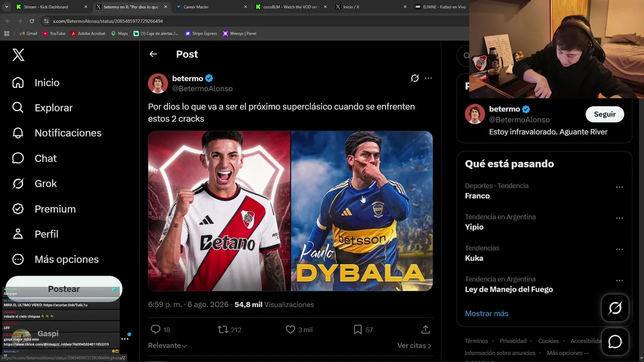Open the Gaspi account menu dots
The image size is (644, 362).
click(x=125, y=339)
